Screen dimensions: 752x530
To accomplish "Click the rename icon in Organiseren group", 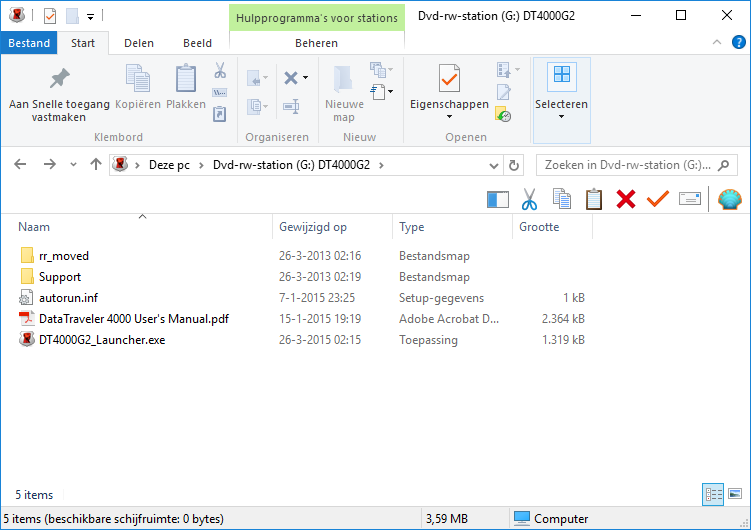I will 291,106.
